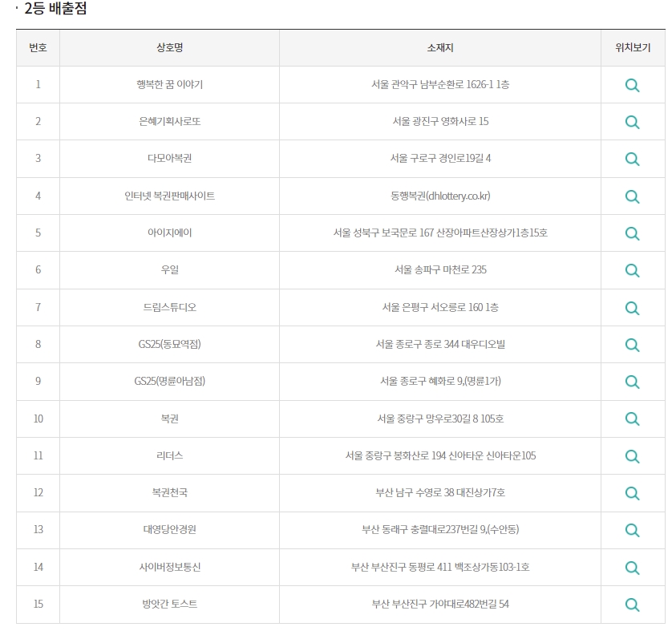Click store name 대영당안경원
Viewport: 672px width, 631px height.
pyautogui.click(x=170, y=529)
